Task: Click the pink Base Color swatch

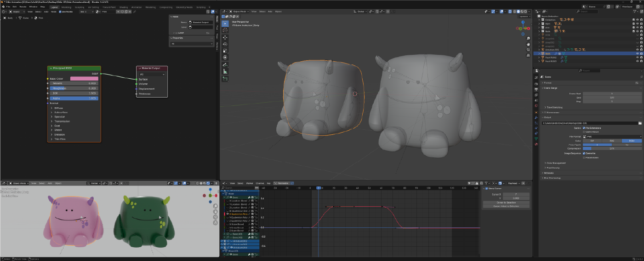Action: coord(84,79)
